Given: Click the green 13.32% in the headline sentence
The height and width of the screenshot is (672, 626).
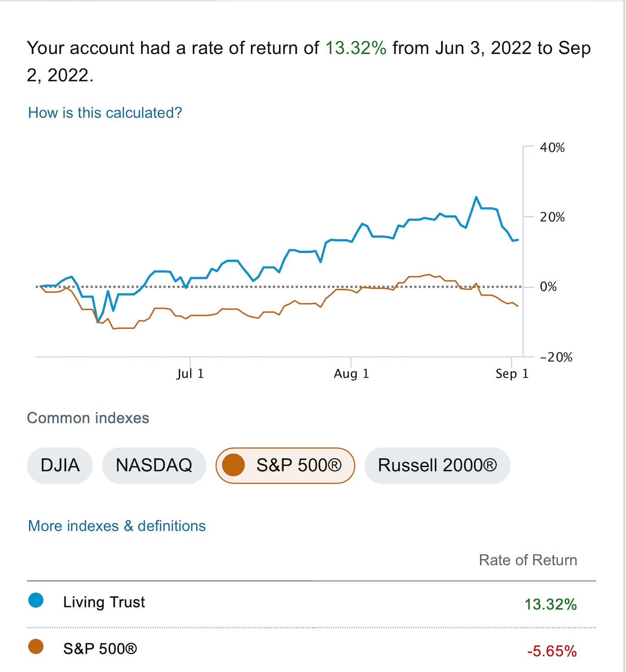Looking at the screenshot, I should coord(356,48).
